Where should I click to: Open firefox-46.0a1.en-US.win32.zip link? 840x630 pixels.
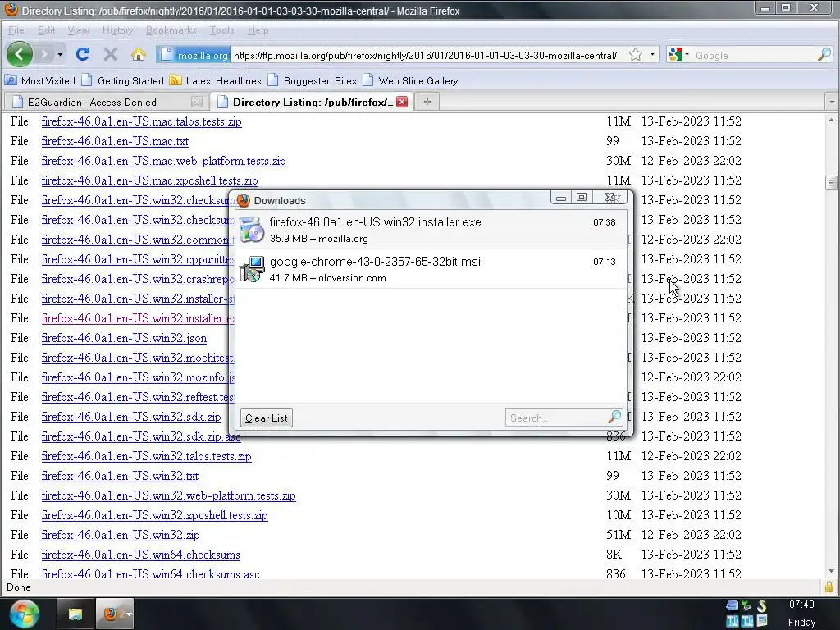tap(121, 535)
